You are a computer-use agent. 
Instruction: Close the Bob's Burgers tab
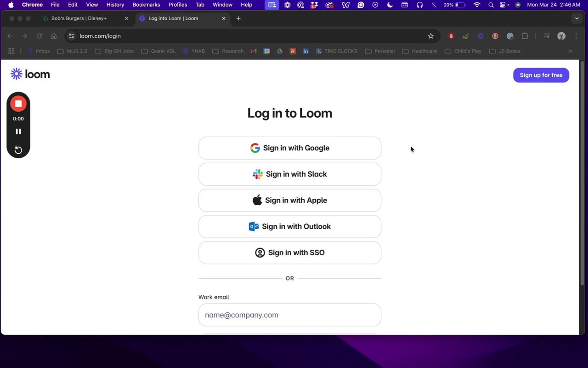pyautogui.click(x=126, y=18)
